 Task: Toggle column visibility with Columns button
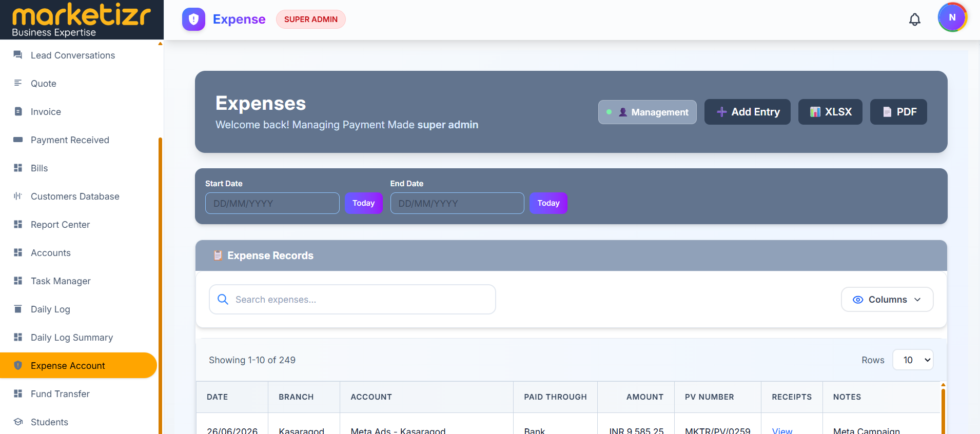pyautogui.click(x=887, y=300)
